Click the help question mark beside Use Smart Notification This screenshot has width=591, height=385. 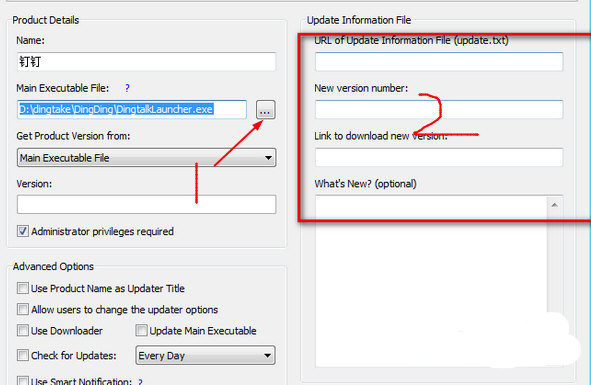(x=141, y=382)
